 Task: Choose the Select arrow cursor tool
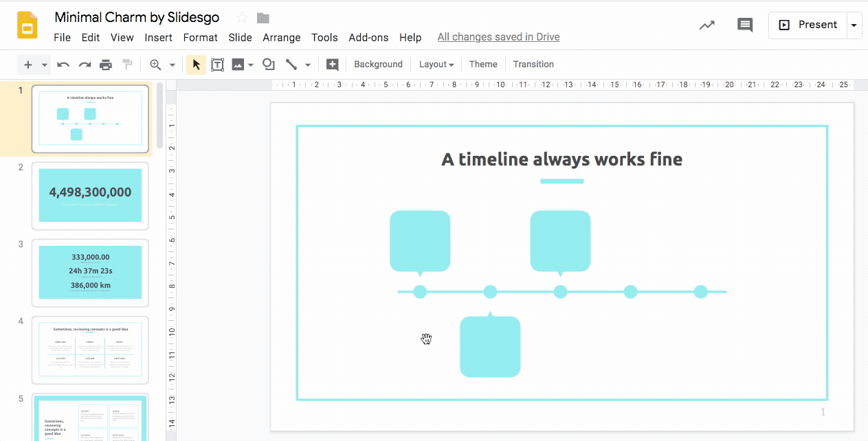point(197,65)
